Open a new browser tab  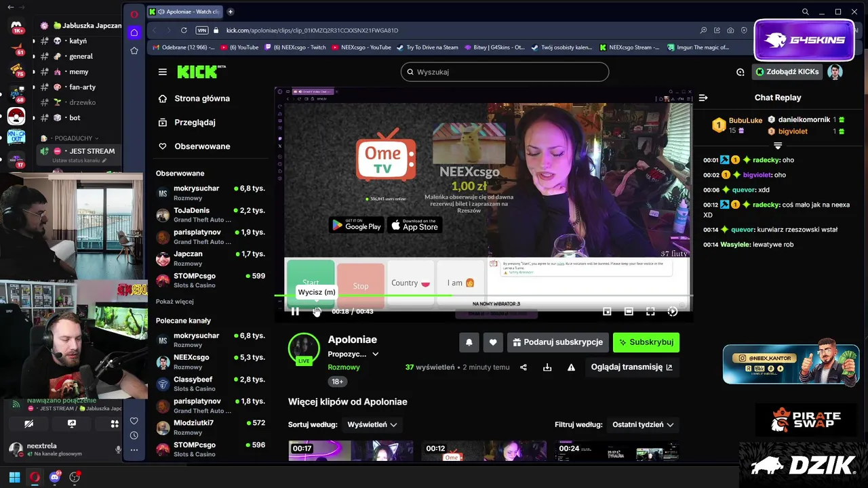[231, 12]
